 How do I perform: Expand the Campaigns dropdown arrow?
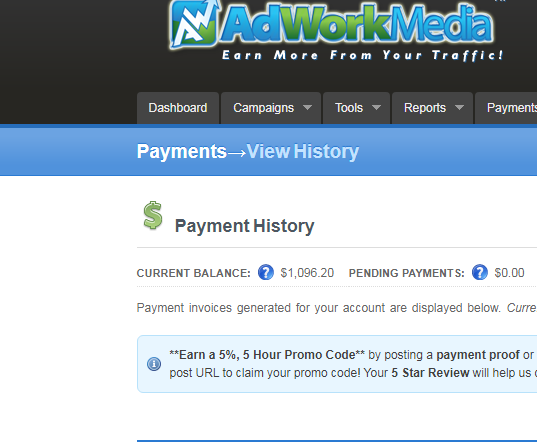(x=308, y=108)
